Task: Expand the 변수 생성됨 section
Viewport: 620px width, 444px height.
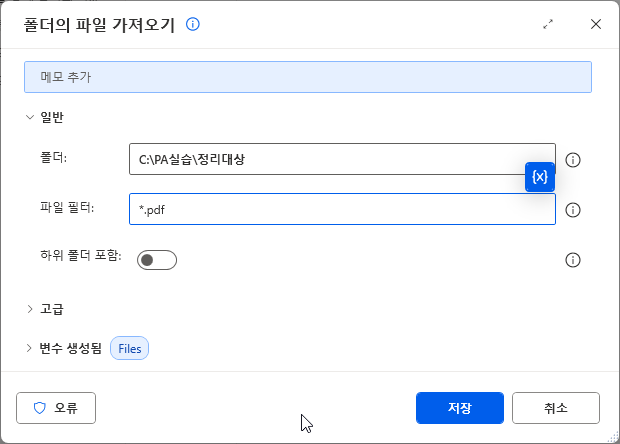Action: point(29,348)
